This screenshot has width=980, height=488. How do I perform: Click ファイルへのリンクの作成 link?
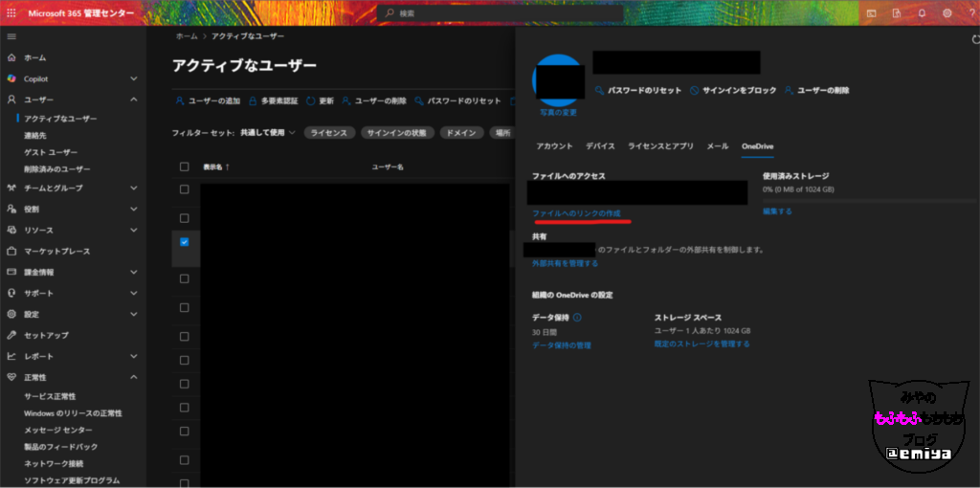(576, 212)
